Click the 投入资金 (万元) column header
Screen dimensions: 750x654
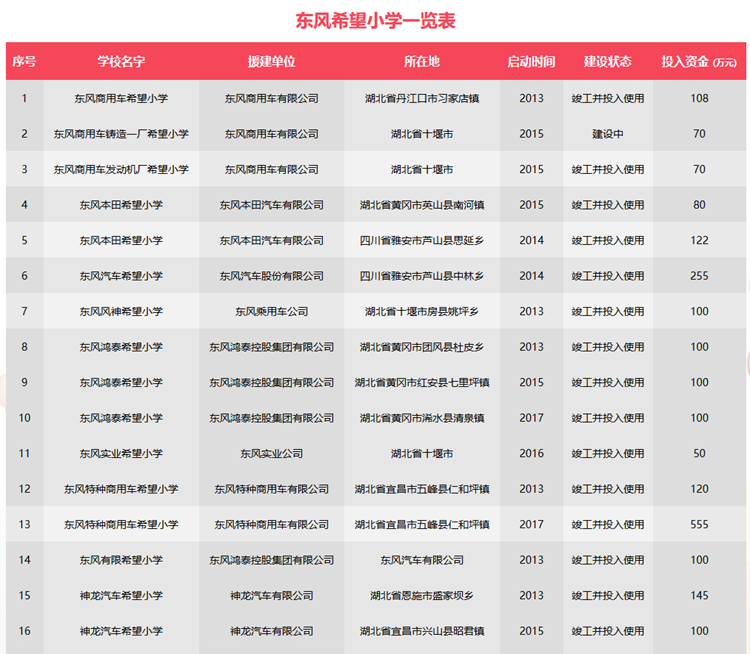(x=699, y=61)
